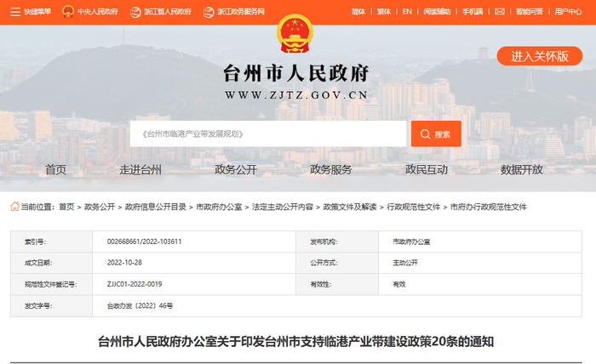Switch language to EN
The width and height of the screenshot is (596, 364).
pyautogui.click(x=407, y=12)
